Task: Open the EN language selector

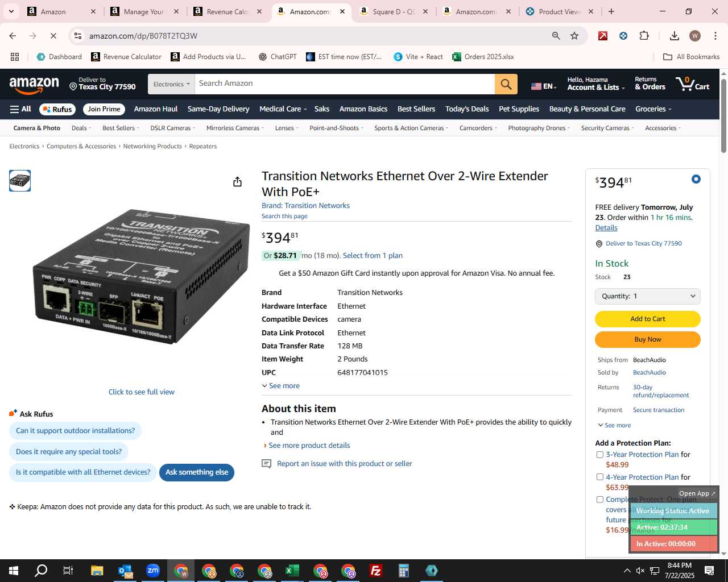Action: (544, 86)
